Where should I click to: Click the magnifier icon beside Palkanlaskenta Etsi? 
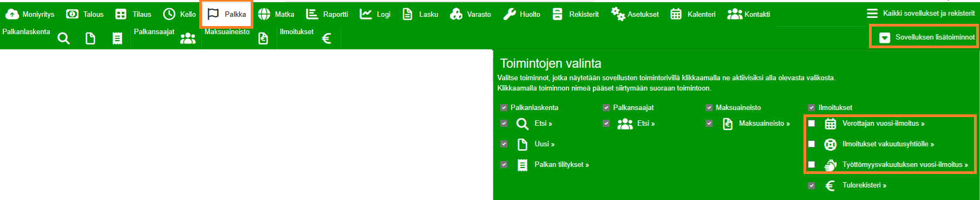coord(522,124)
